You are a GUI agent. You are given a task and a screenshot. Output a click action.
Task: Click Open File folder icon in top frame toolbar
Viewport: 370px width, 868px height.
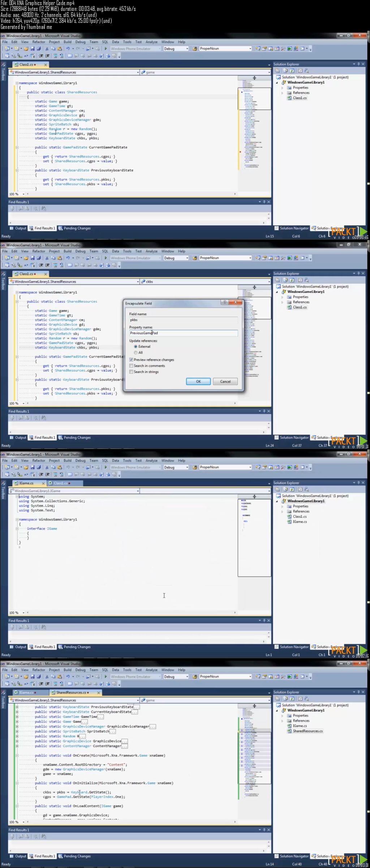pyautogui.click(x=26, y=48)
